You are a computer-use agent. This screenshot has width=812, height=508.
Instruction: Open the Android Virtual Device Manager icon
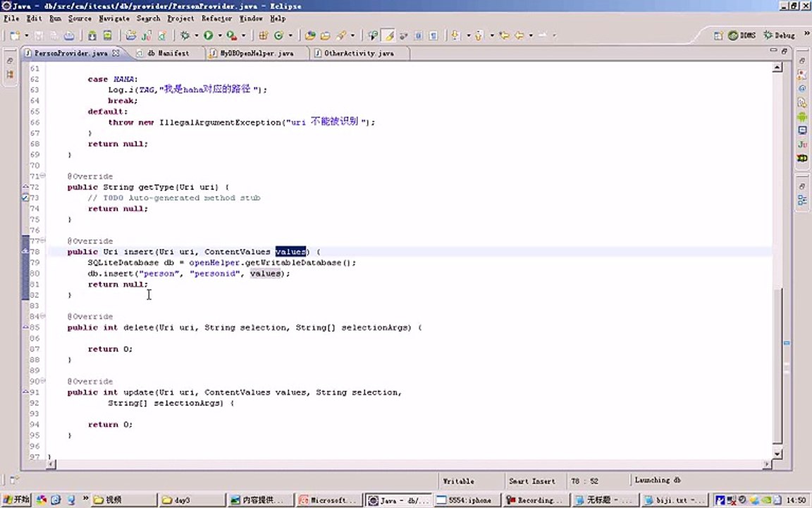pyautogui.click(x=107, y=35)
